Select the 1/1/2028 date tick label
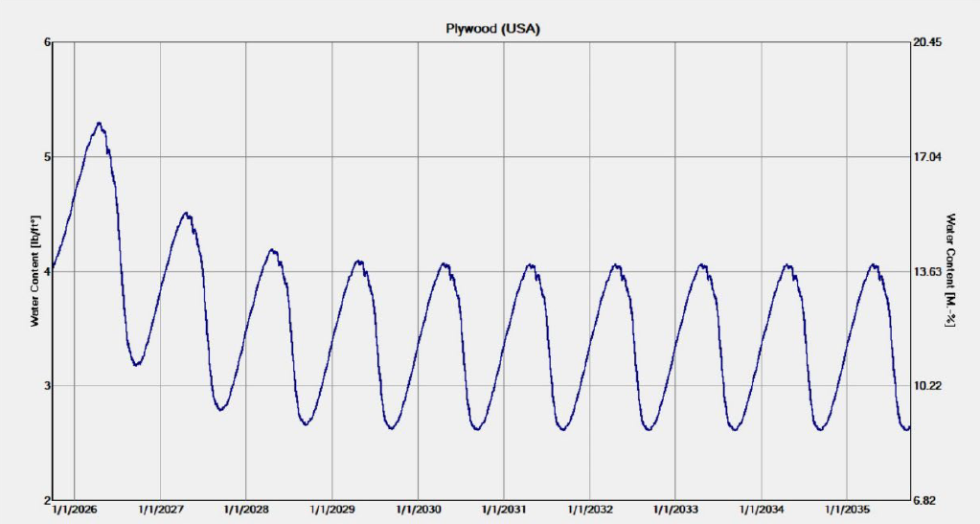The height and width of the screenshot is (524, 980). [x=246, y=511]
